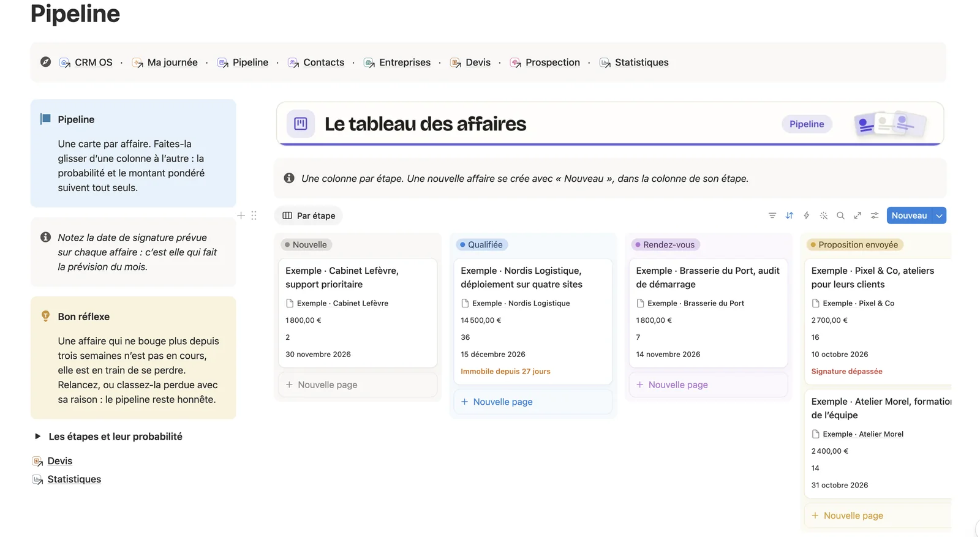Select the info icon beside Notez la date
The height and width of the screenshot is (537, 980).
(45, 237)
